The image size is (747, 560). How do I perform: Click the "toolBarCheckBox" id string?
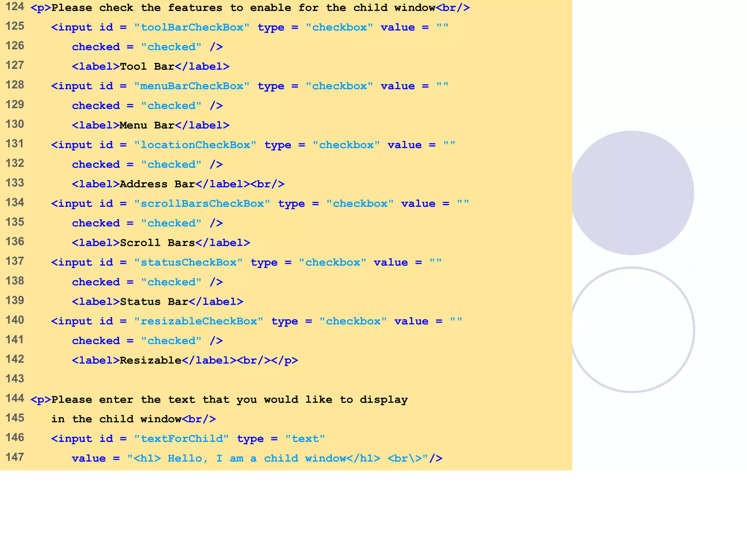191,27
